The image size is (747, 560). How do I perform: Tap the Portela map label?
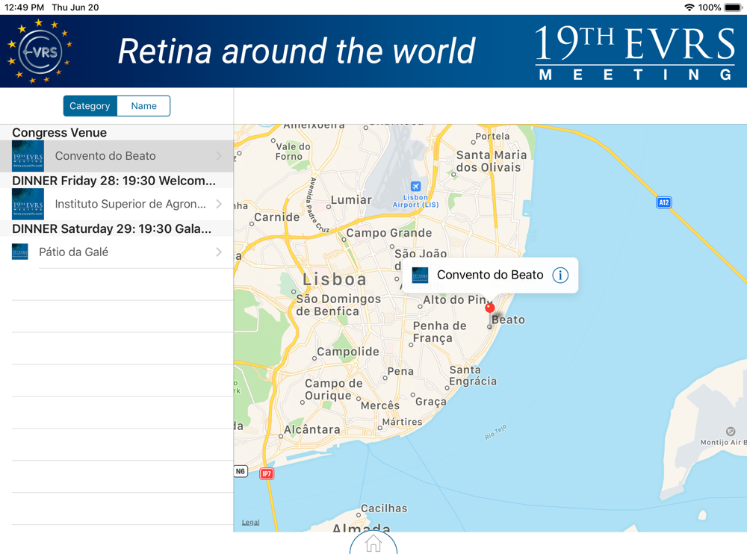click(492, 136)
